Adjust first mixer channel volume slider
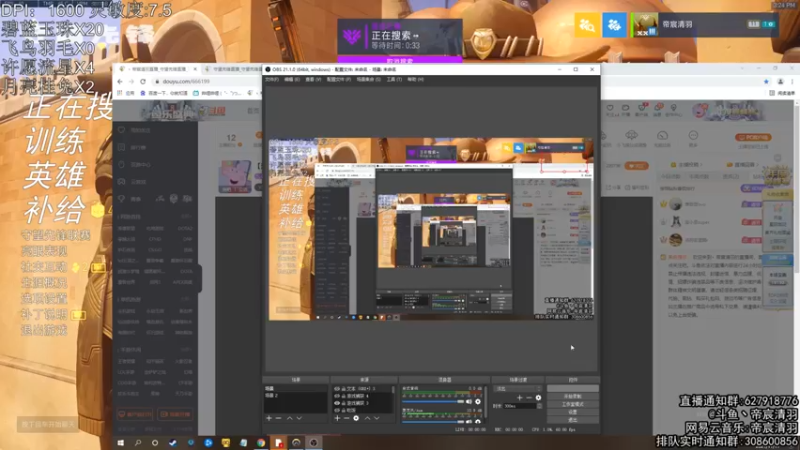 [x=433, y=402]
